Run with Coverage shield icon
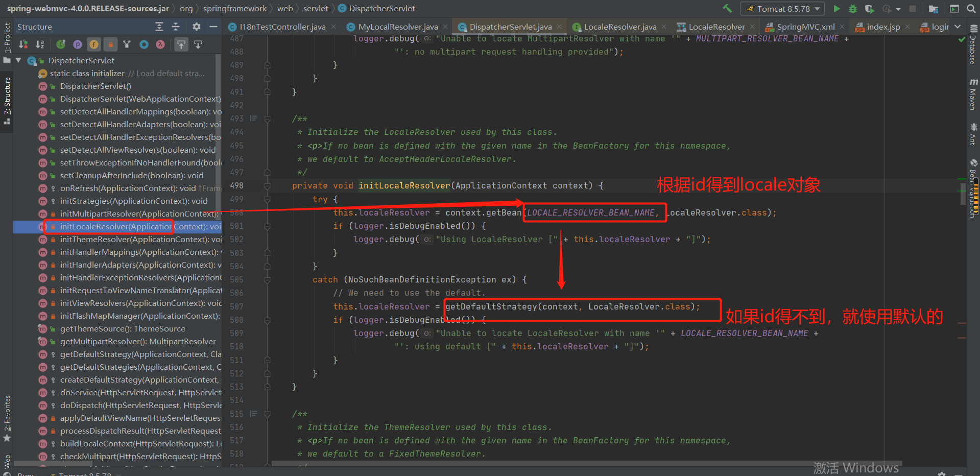The image size is (980, 476). coord(869,9)
